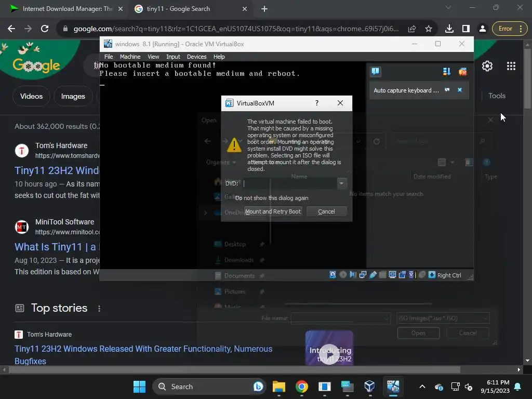Open What Is Tiny11 MiniTool result
This screenshot has height=399, width=532.
pyautogui.click(x=56, y=247)
